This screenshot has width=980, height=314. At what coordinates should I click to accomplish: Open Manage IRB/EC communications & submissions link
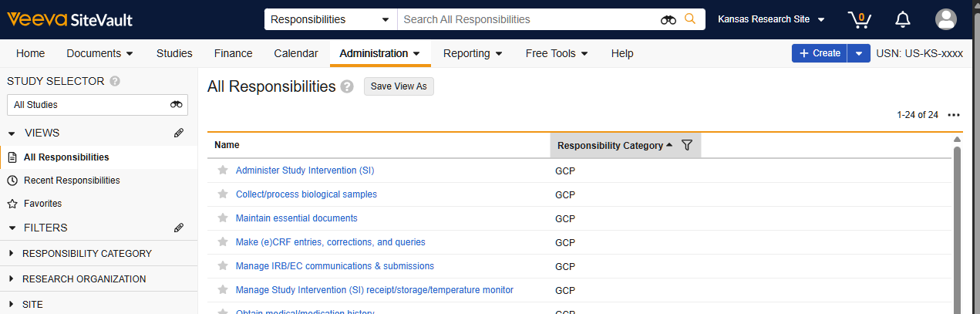coord(335,266)
